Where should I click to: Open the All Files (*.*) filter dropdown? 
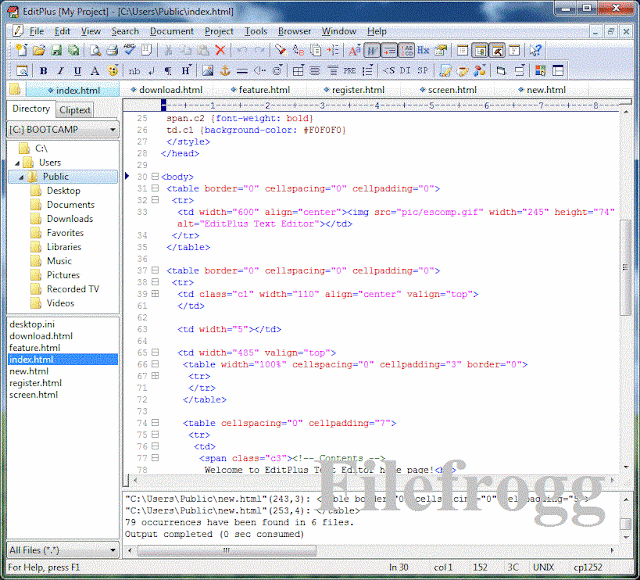(x=63, y=550)
